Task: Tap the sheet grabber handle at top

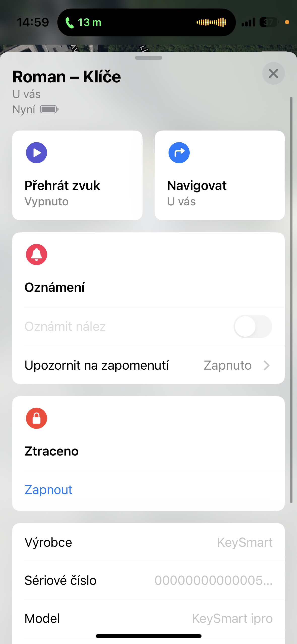Action: coord(148,58)
